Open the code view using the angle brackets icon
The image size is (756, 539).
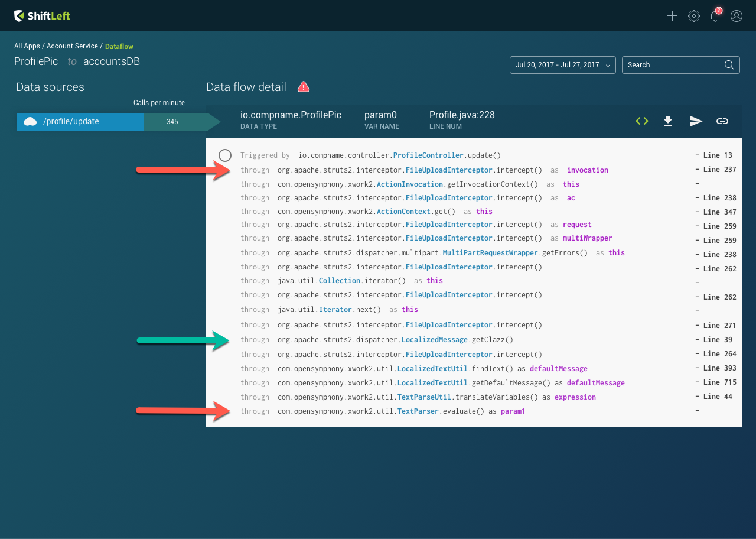(x=641, y=121)
